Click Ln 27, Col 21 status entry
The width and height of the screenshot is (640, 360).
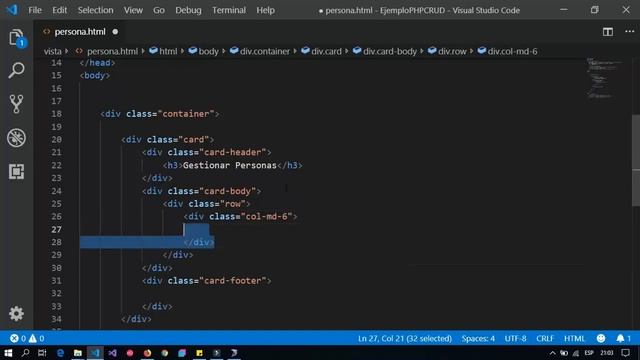(x=404, y=338)
